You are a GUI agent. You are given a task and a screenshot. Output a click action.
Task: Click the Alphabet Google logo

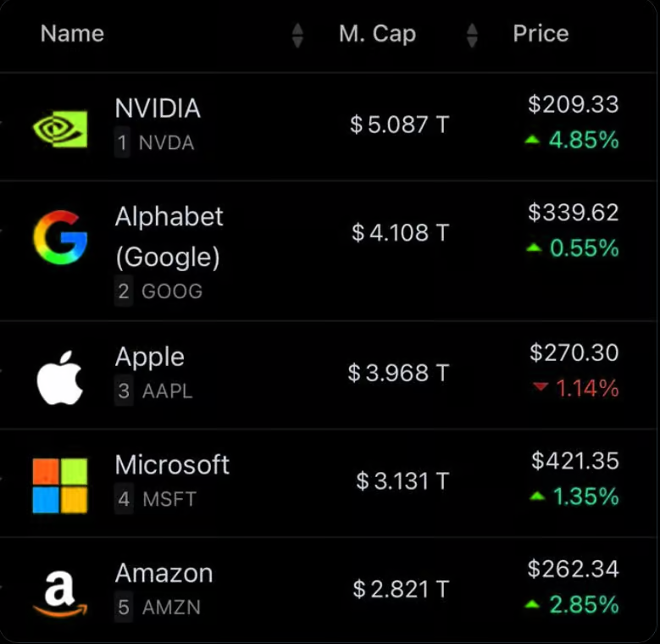tap(59, 237)
